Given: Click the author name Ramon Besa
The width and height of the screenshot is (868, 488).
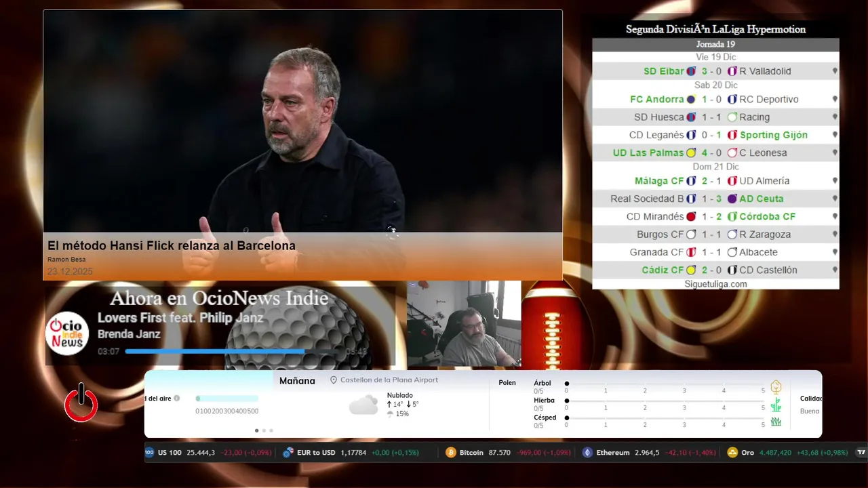Looking at the screenshot, I should click(x=66, y=260).
